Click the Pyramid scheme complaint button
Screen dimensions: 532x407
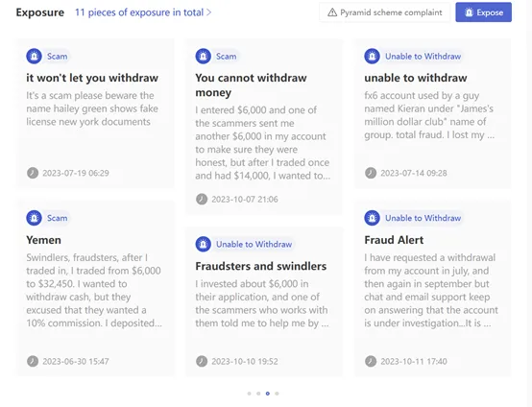pyautogui.click(x=384, y=12)
